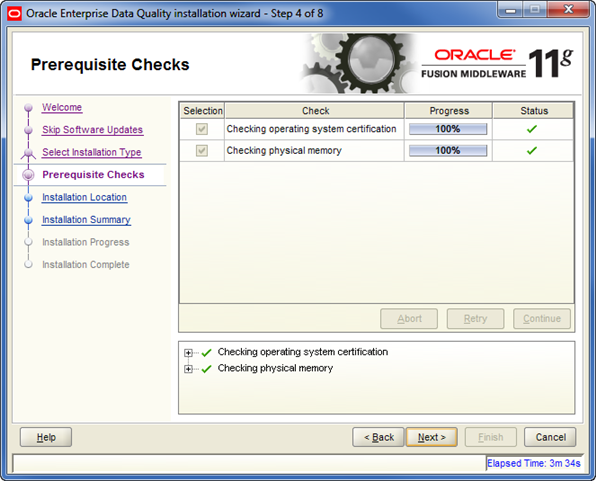Click the Oracle Fusion Middleware 11g logo

point(497,63)
